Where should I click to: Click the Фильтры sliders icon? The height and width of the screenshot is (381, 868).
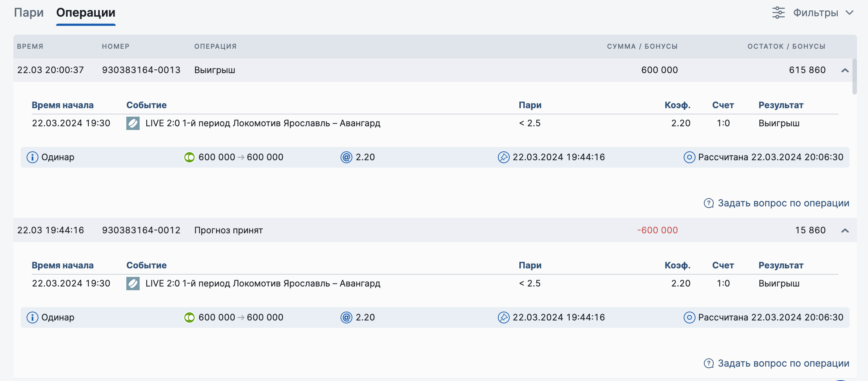pyautogui.click(x=778, y=13)
